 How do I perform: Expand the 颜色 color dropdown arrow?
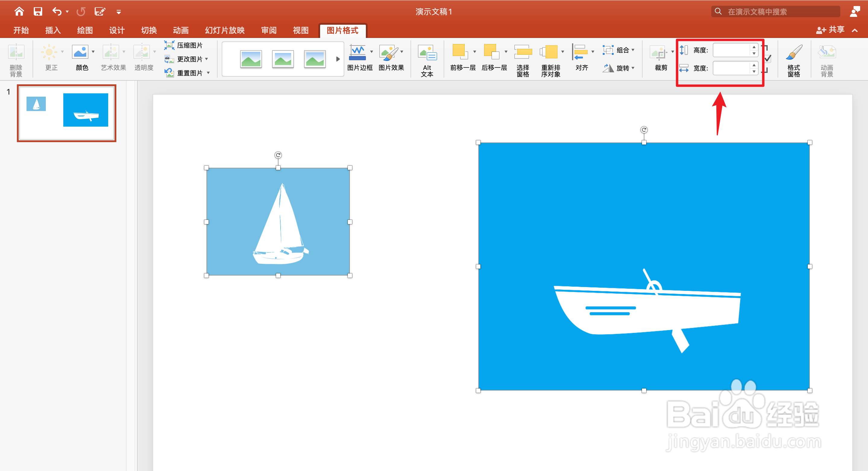pyautogui.click(x=93, y=52)
